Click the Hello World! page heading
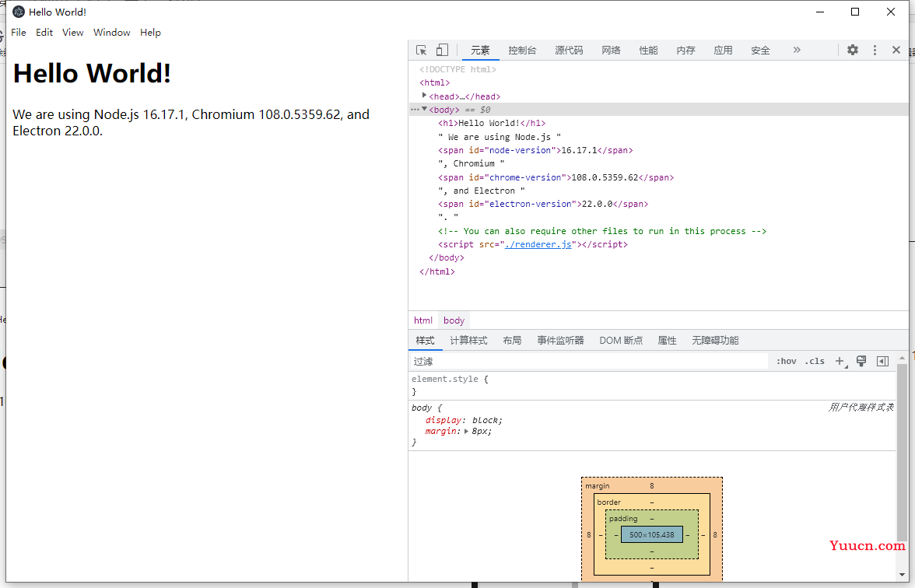This screenshot has height=588, width=915. tap(92, 73)
